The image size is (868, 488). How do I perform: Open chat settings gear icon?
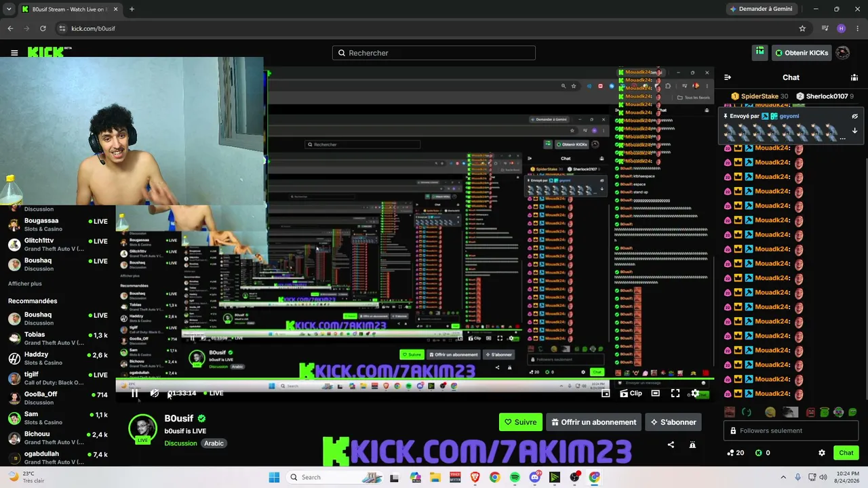pyautogui.click(x=822, y=453)
